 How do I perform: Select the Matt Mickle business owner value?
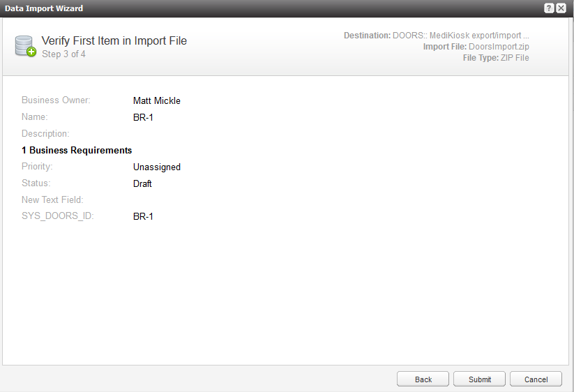157,100
